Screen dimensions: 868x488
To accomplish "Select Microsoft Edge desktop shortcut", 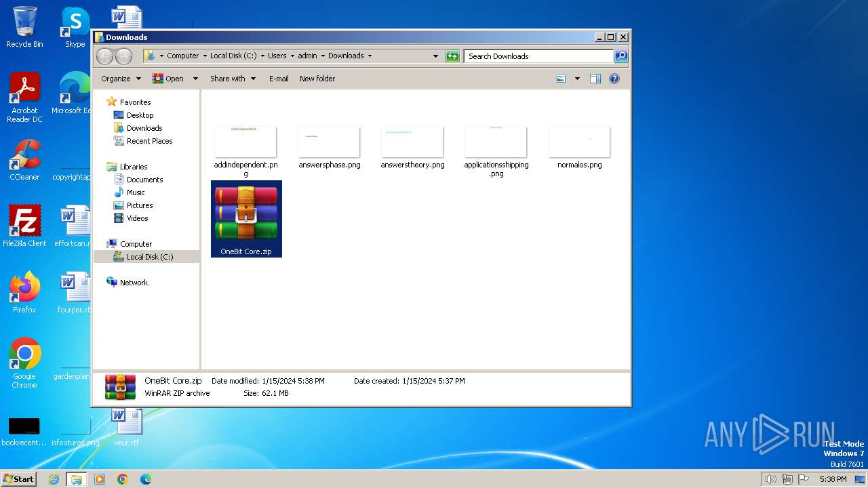I will coord(72,94).
